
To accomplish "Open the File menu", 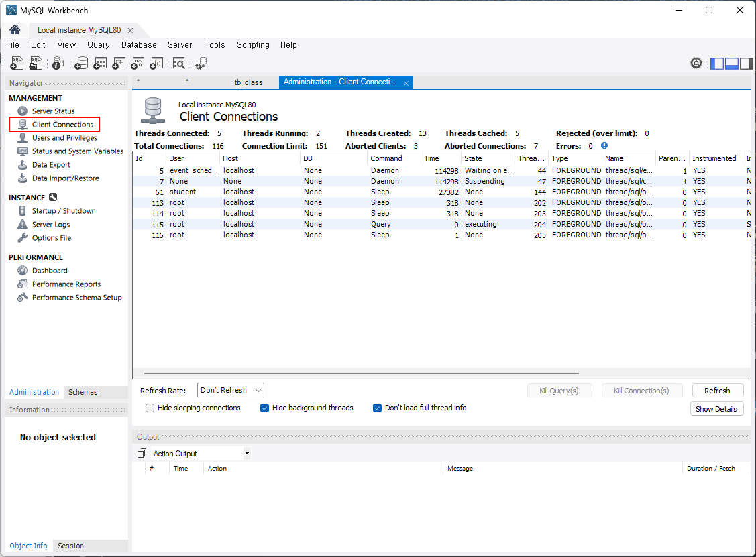I will pos(13,45).
